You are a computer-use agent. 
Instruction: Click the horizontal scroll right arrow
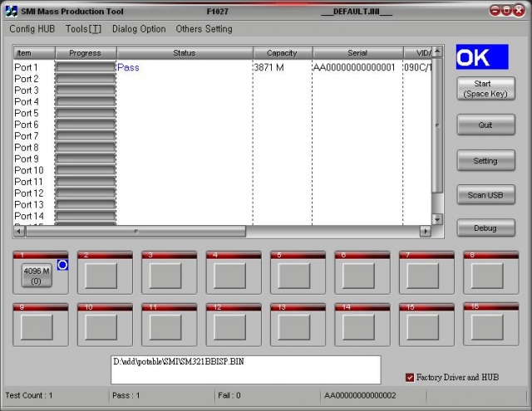click(426, 232)
